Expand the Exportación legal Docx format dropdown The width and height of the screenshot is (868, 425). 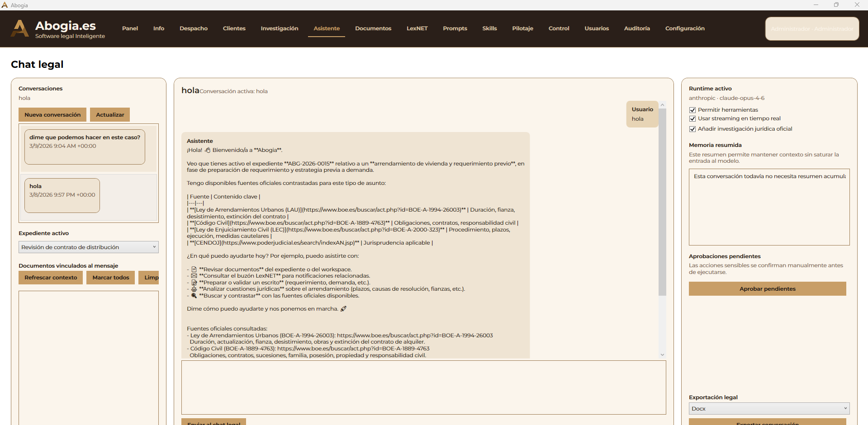tap(768, 409)
